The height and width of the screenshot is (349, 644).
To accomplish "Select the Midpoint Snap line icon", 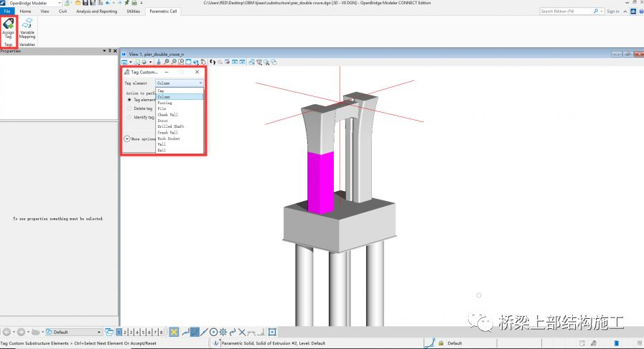I will (x=204, y=332).
